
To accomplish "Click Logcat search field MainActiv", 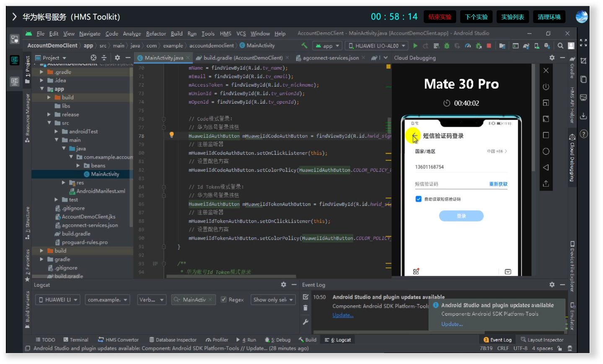I will coord(194,299).
